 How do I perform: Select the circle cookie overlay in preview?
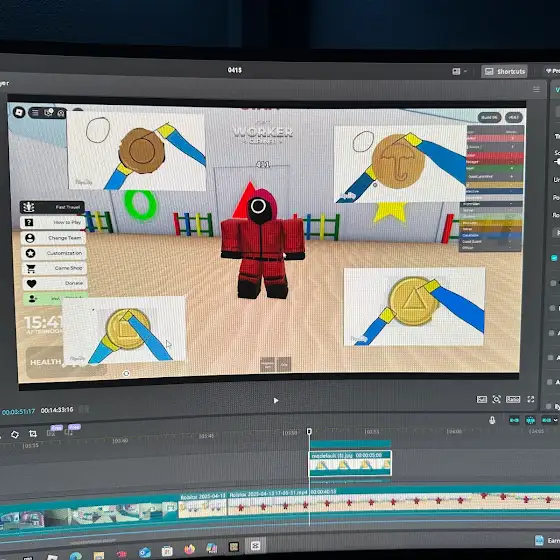pyautogui.click(x=136, y=150)
